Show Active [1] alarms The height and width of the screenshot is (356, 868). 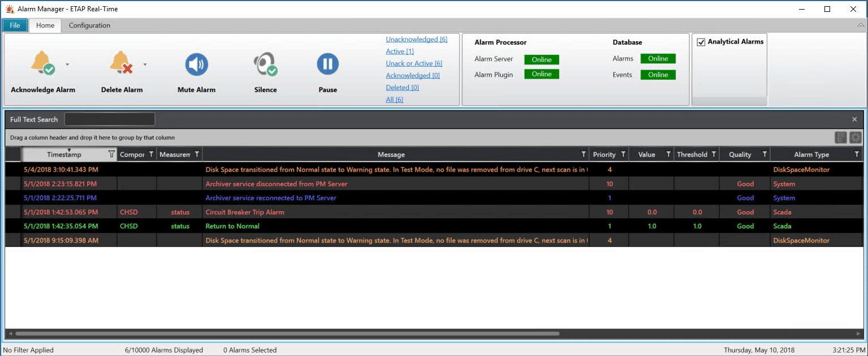(x=399, y=51)
